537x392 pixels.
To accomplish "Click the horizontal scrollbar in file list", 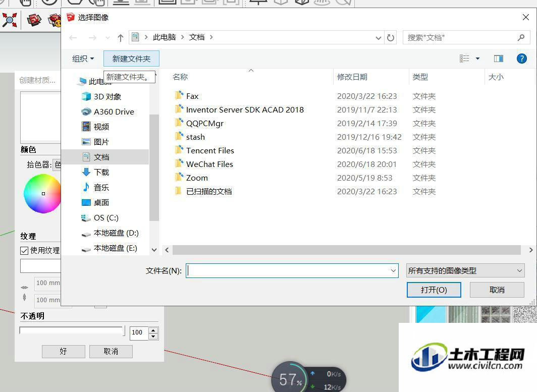I will (347, 250).
